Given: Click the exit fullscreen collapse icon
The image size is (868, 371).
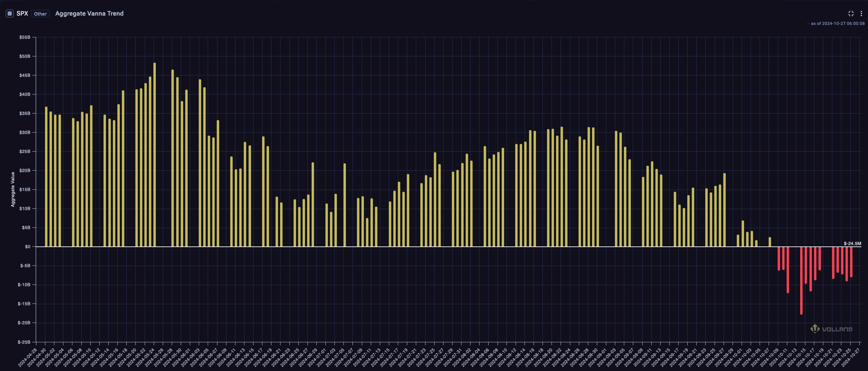Looking at the screenshot, I should [x=851, y=13].
